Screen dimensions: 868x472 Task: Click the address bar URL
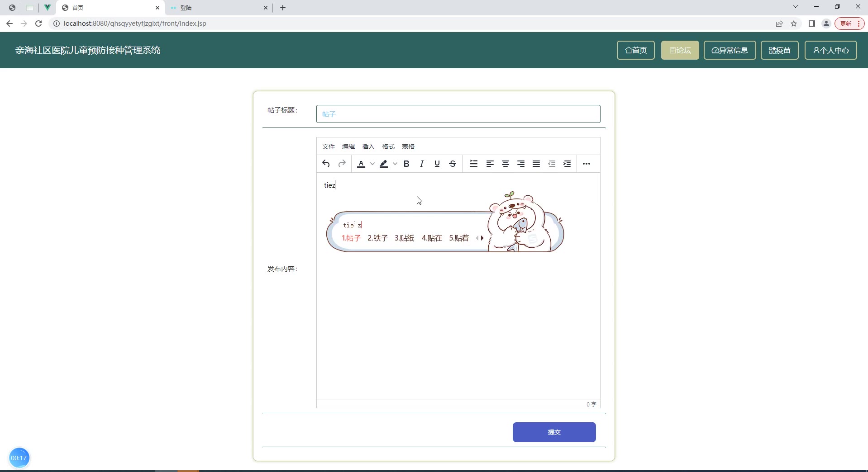pyautogui.click(x=135, y=24)
